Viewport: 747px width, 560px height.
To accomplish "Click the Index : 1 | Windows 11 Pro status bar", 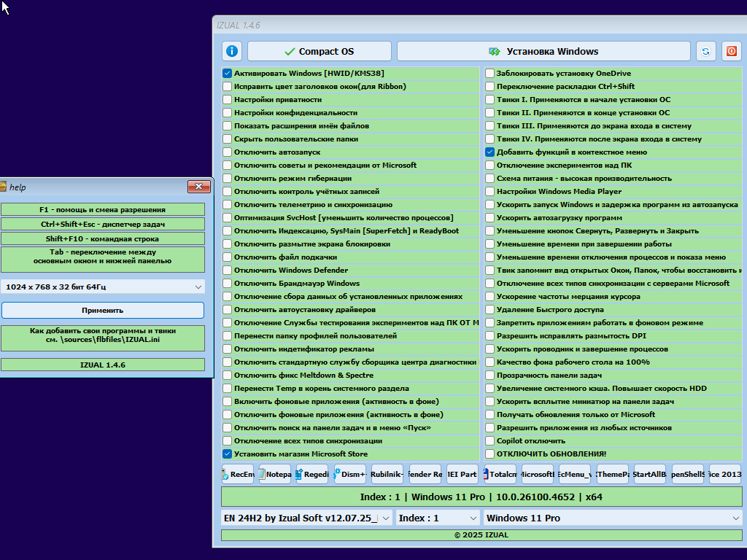I will (481, 497).
